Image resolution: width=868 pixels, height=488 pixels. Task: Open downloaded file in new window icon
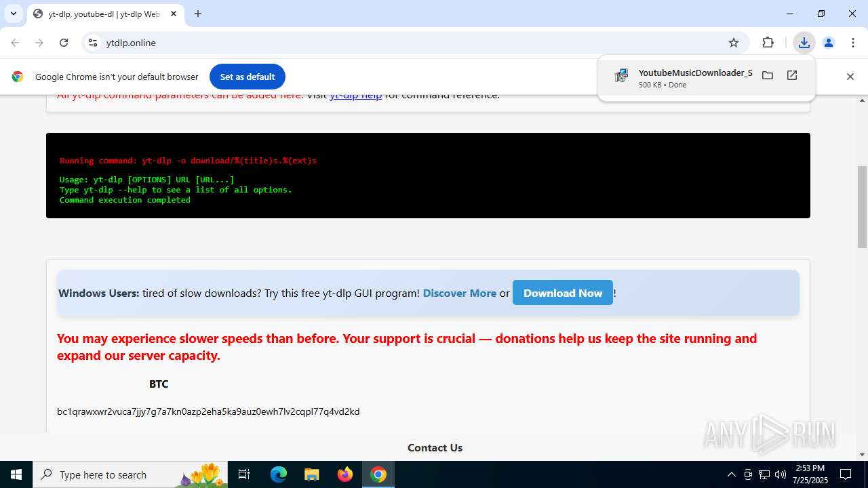point(792,75)
